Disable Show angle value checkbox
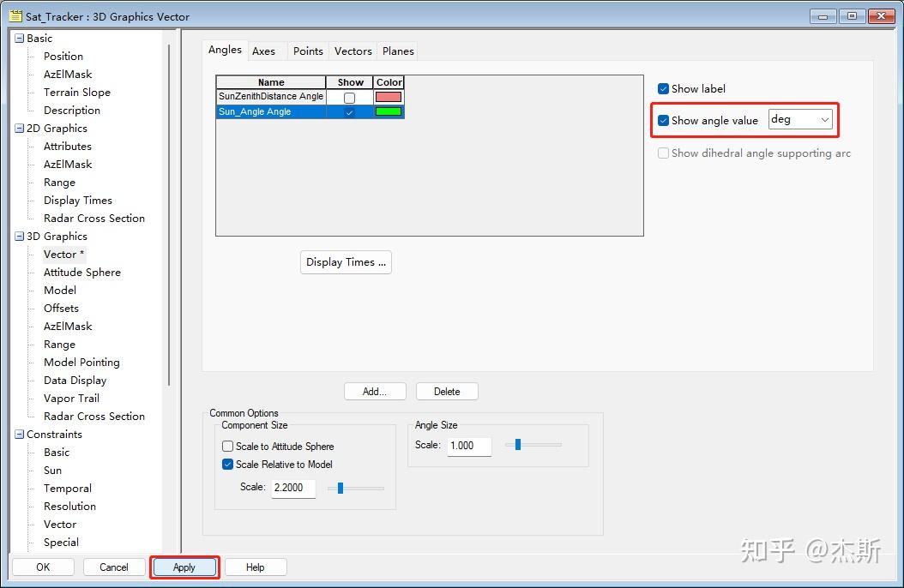Screen dimensions: 904x588 coord(663,120)
